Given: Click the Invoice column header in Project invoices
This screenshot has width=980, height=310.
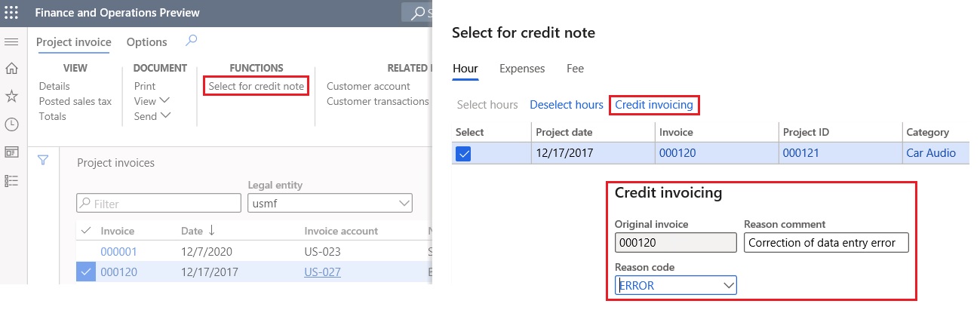Looking at the screenshot, I should (x=117, y=231).
